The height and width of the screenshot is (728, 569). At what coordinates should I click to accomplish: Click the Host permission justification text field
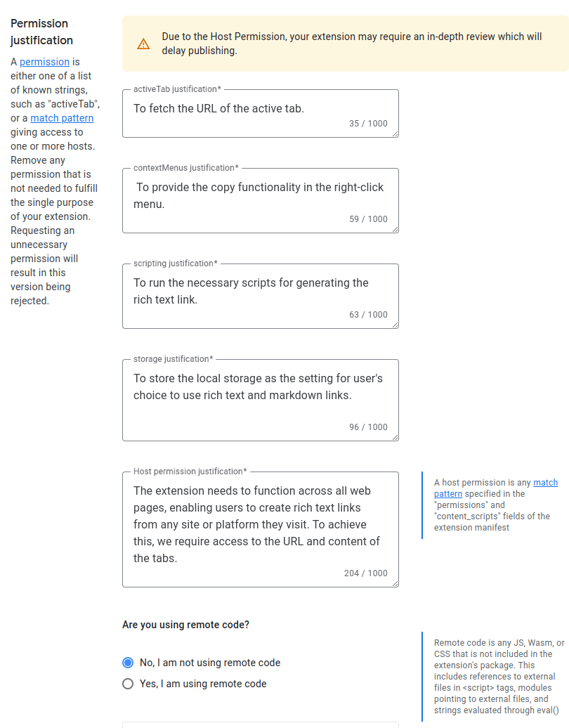tap(261, 530)
